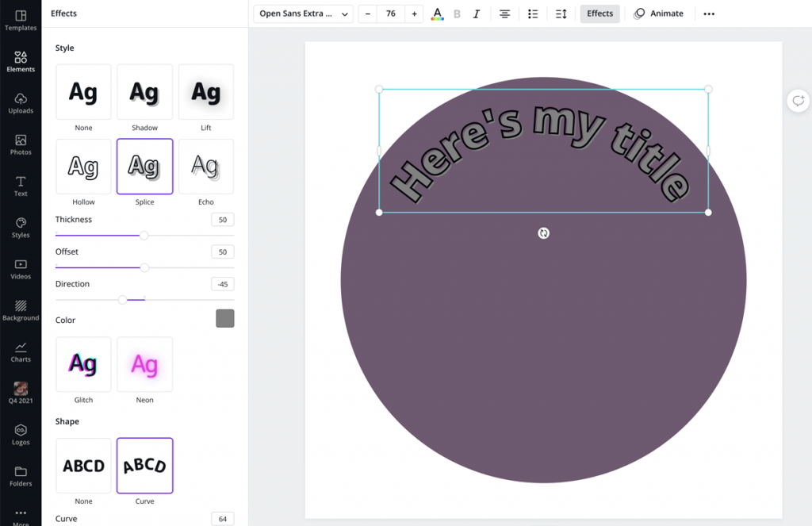The width and height of the screenshot is (812, 526).
Task: Open the Photos panel
Action: point(21,144)
